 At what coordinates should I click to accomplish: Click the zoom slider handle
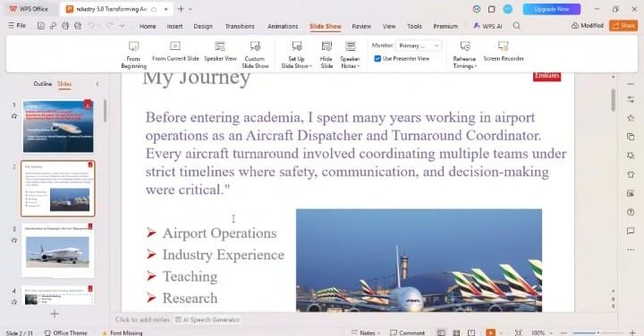pyautogui.click(x=598, y=332)
